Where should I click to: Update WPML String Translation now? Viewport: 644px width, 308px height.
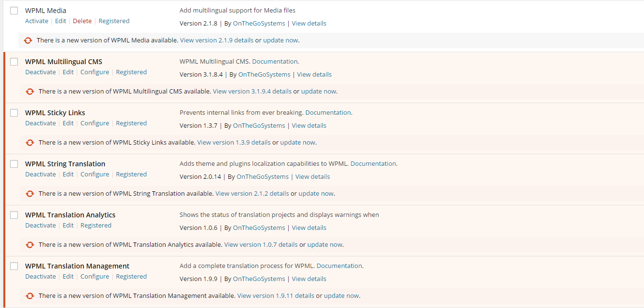pyautogui.click(x=316, y=194)
